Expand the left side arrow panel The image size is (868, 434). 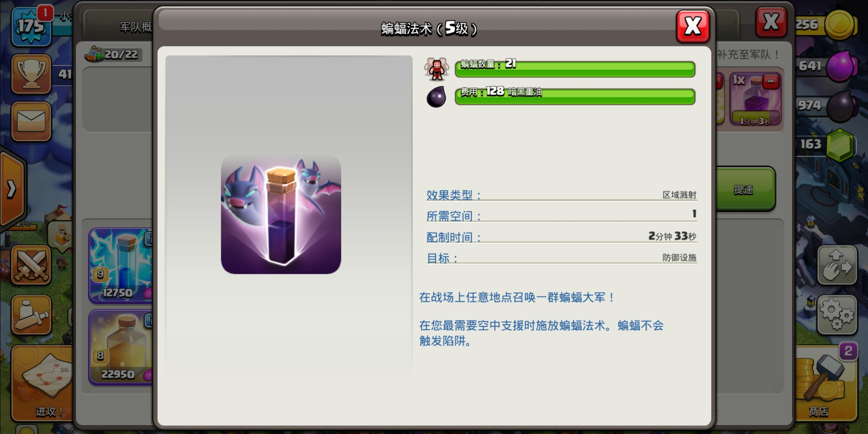tap(12, 189)
